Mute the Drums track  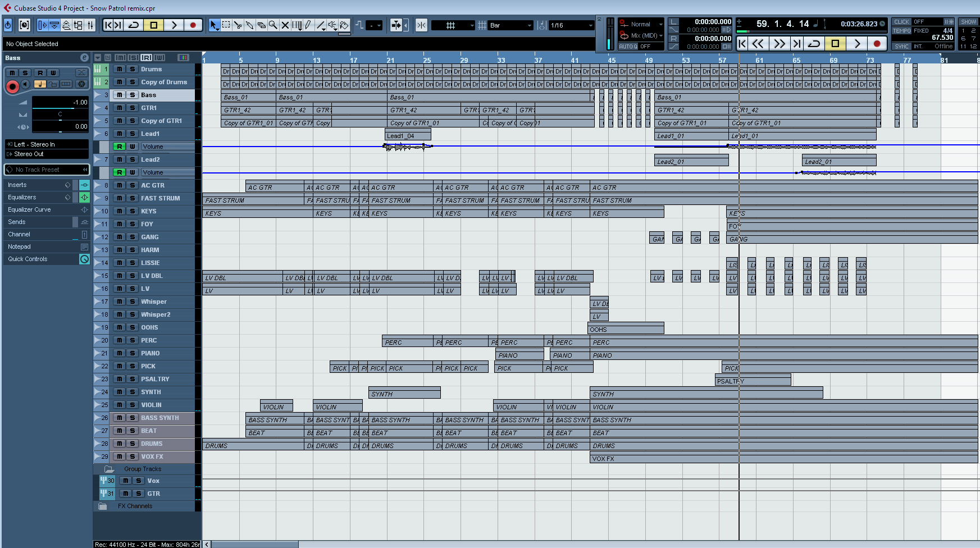pyautogui.click(x=120, y=69)
